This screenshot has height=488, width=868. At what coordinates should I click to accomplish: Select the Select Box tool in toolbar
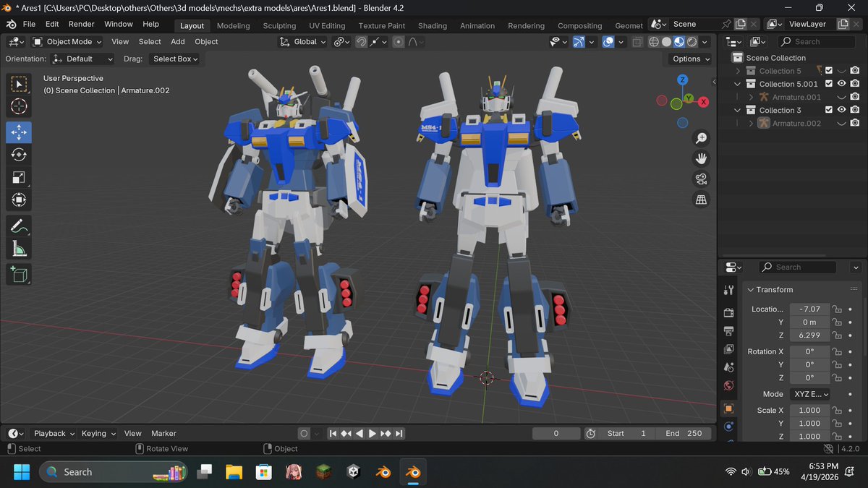pos(19,85)
